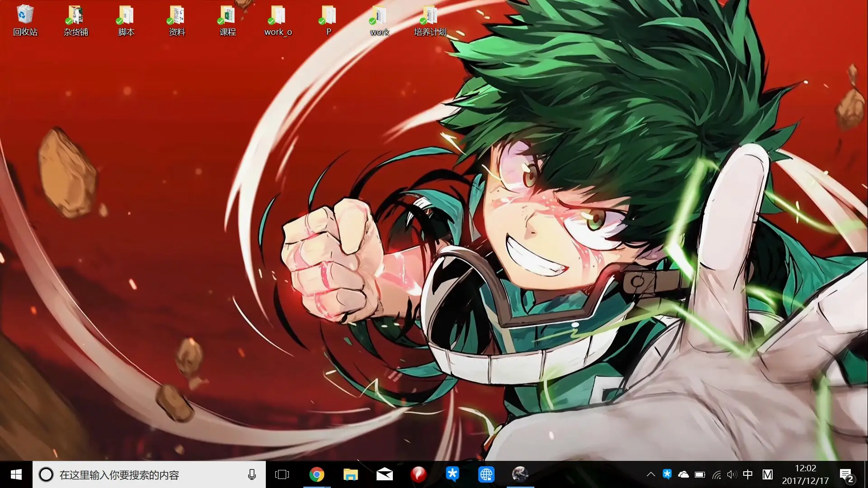Open Task View on taskbar
Screen dimensions: 868x488
coord(282,474)
